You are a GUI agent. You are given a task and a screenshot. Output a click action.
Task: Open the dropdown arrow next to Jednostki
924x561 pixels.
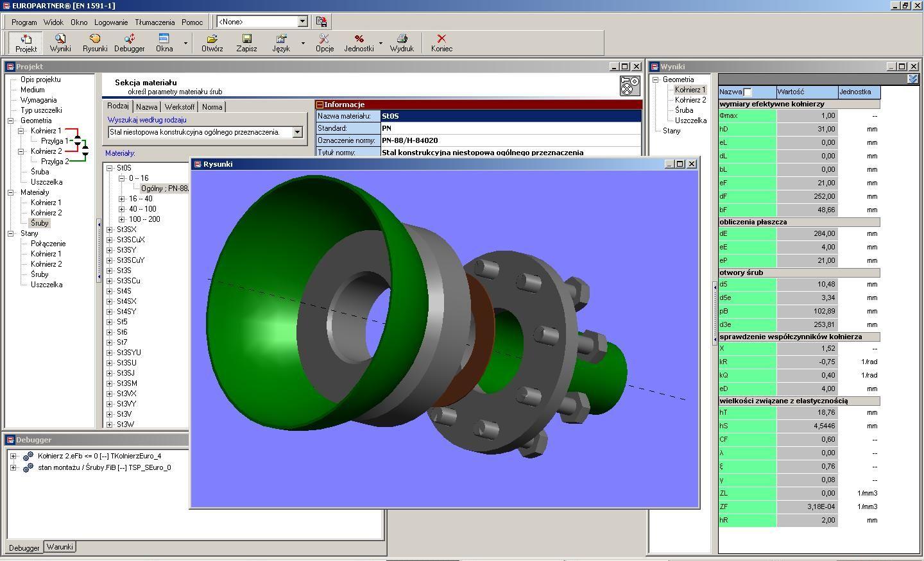(381, 44)
